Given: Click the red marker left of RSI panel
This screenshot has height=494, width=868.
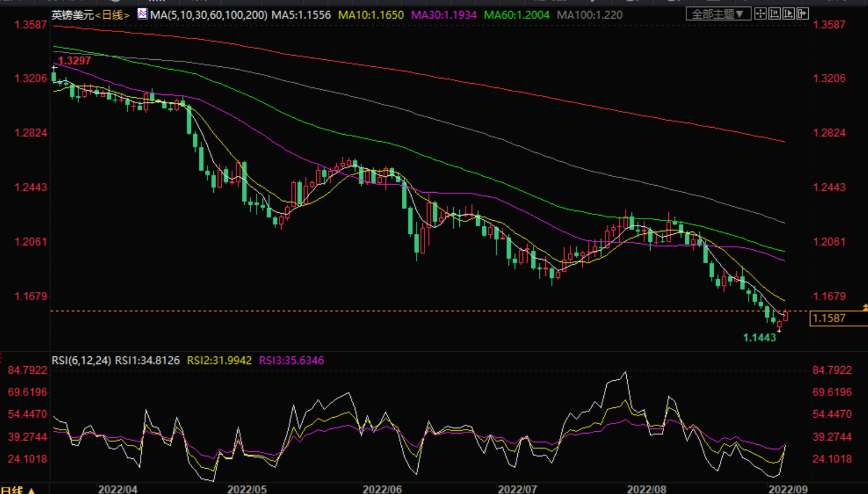Looking at the screenshot, I should pyautogui.click(x=2, y=357).
